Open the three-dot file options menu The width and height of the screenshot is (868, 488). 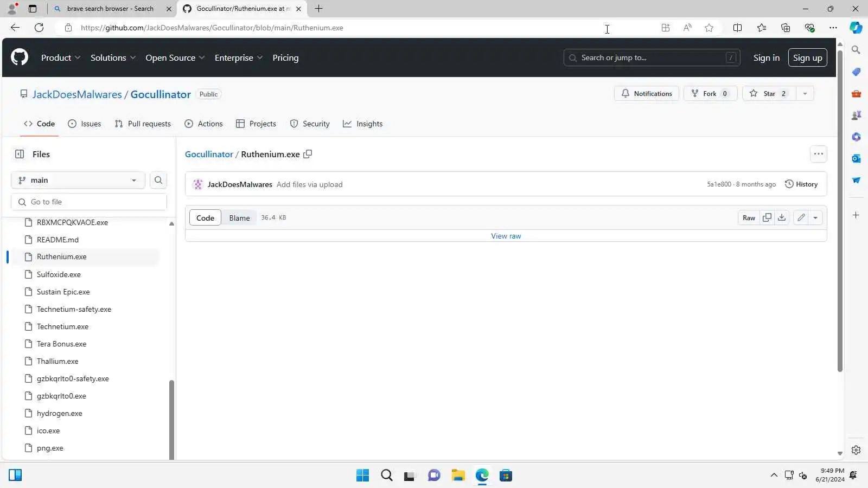[x=819, y=154]
